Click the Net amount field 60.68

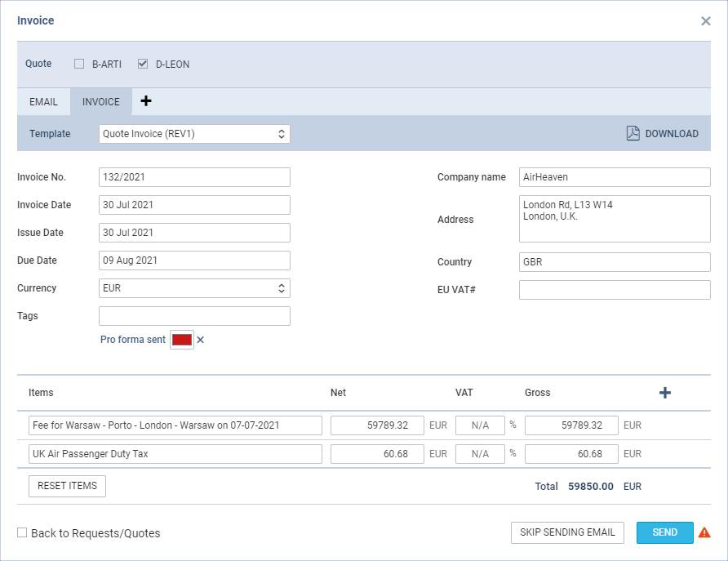click(x=377, y=454)
